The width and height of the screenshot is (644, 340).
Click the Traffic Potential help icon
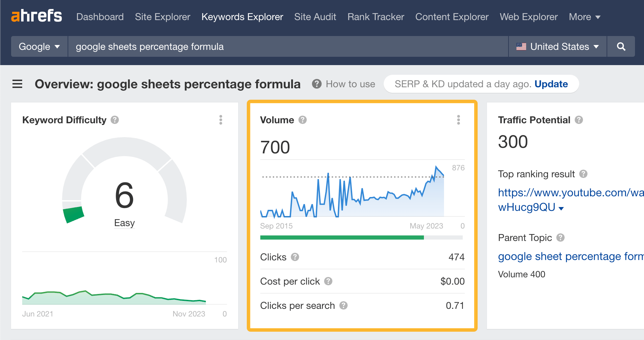[x=578, y=120]
